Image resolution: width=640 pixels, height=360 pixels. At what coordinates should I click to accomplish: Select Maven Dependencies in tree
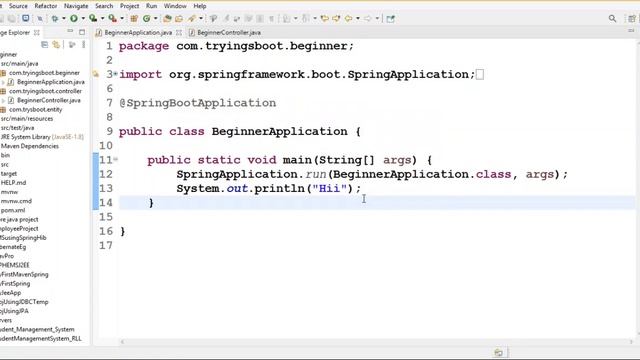click(30, 146)
